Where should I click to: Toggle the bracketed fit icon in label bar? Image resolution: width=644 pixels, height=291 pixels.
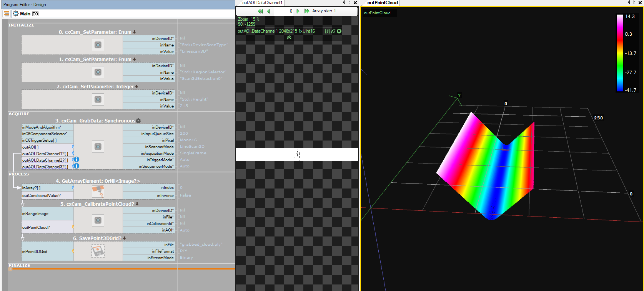pos(327,31)
